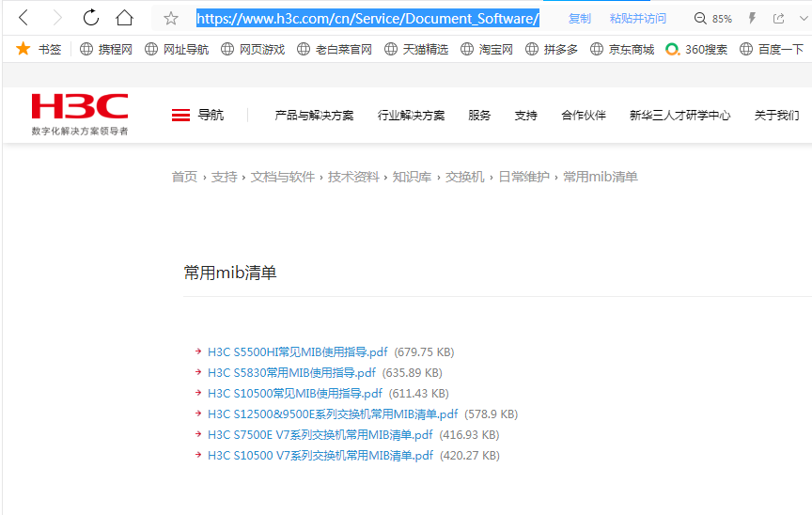The image size is (812, 515).
Task: Open 新华三人才研学中心 menu
Action: coord(679,115)
